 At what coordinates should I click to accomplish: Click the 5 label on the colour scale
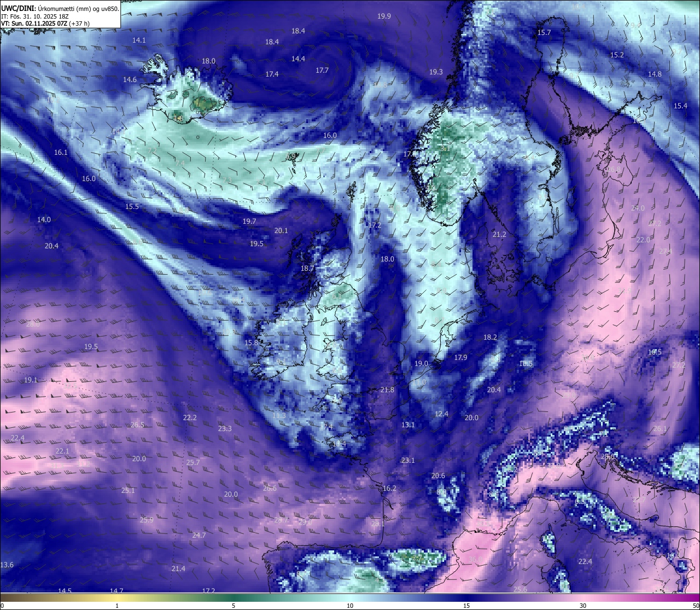(x=234, y=606)
